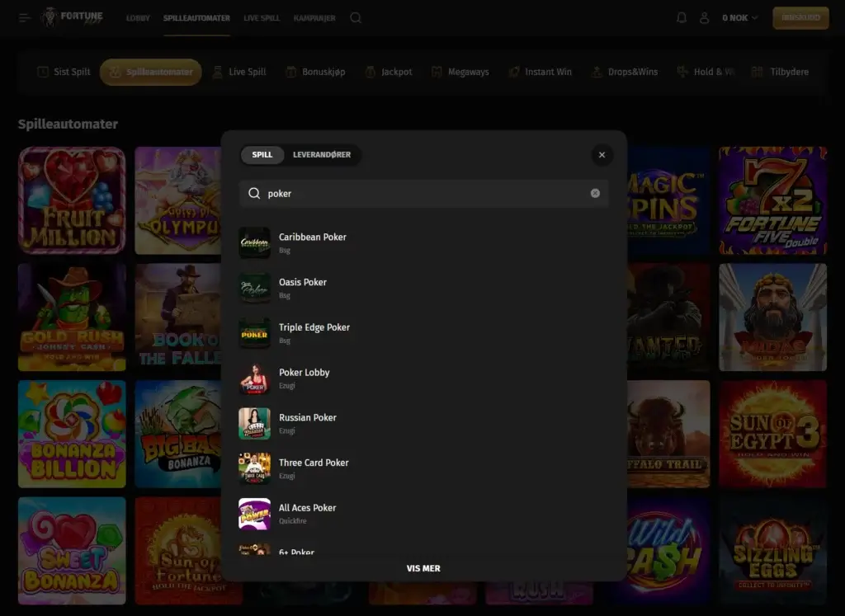Open the Book of the Fallen thumbnail

[x=178, y=317]
